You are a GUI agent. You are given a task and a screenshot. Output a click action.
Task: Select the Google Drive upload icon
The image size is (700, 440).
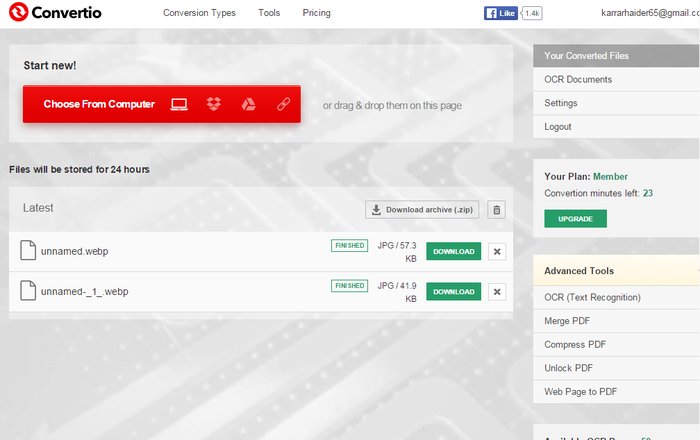click(x=248, y=104)
